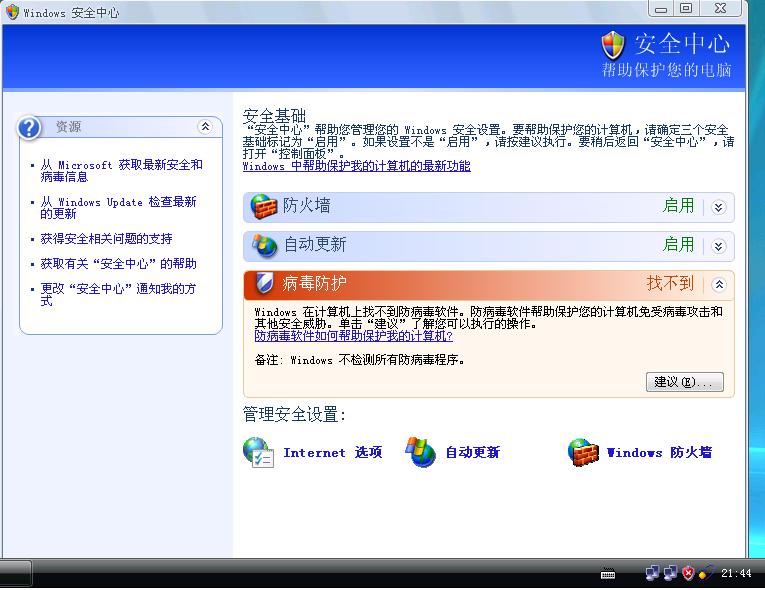The width and height of the screenshot is (765, 590).
Task: Click the 安全中心 shield icon in the banner
Action: point(613,45)
